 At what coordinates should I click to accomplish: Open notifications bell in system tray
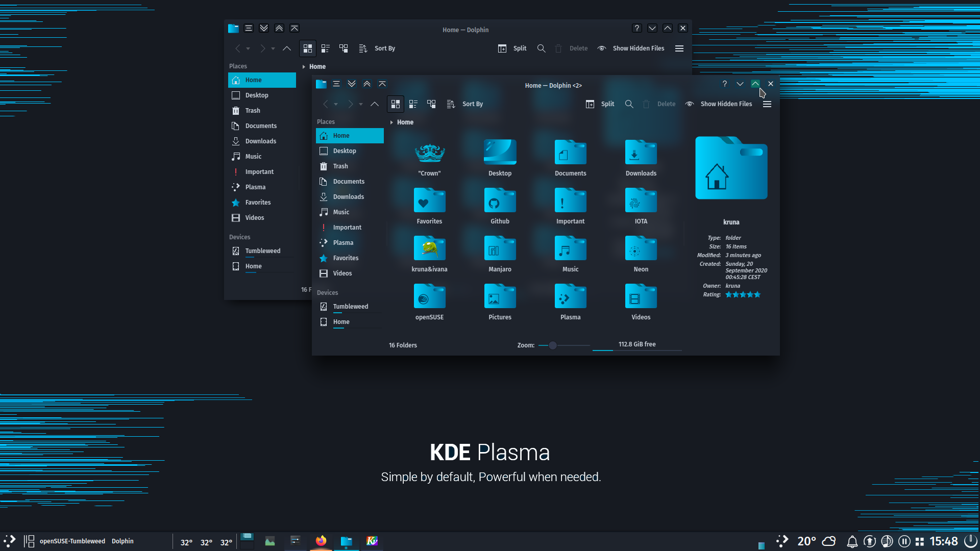coord(852,541)
